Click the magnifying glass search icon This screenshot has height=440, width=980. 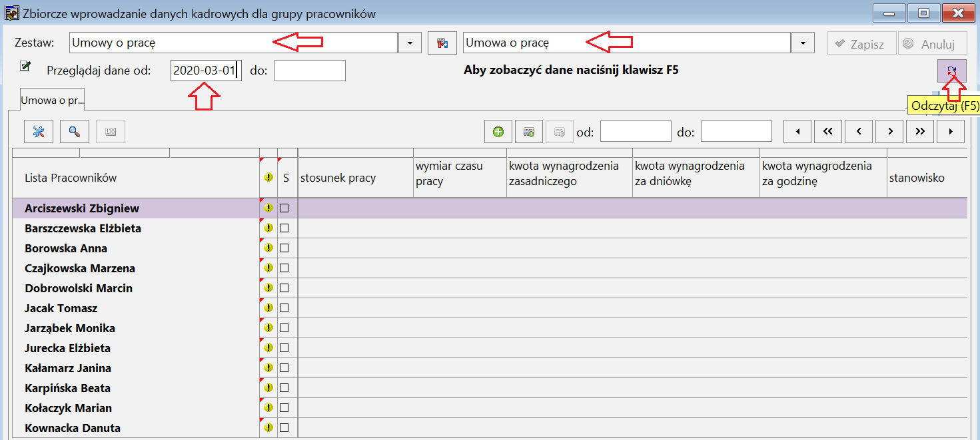(x=75, y=132)
